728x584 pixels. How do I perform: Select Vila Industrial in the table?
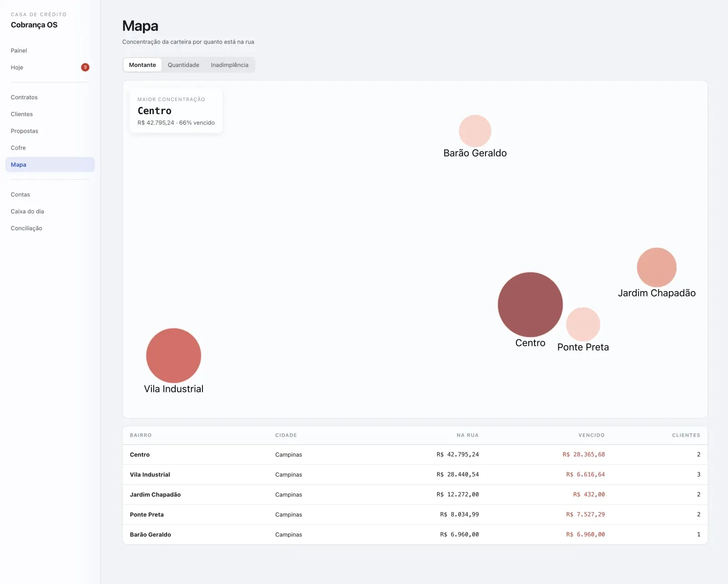(x=150, y=475)
